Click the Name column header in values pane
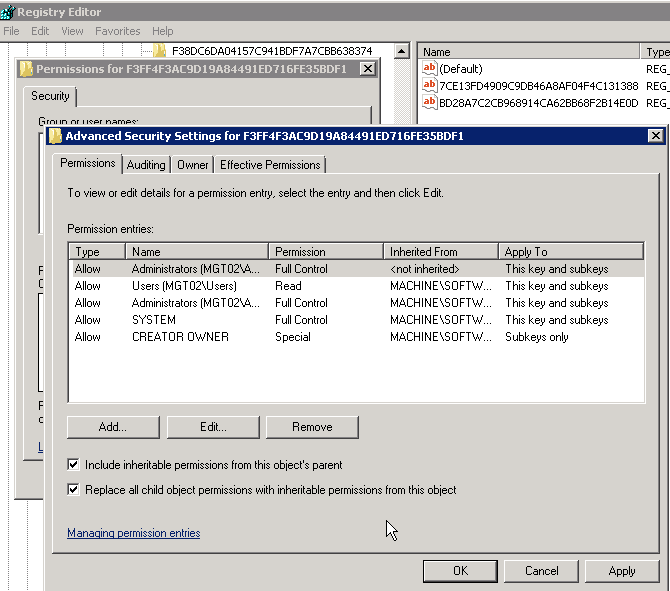 click(528, 52)
